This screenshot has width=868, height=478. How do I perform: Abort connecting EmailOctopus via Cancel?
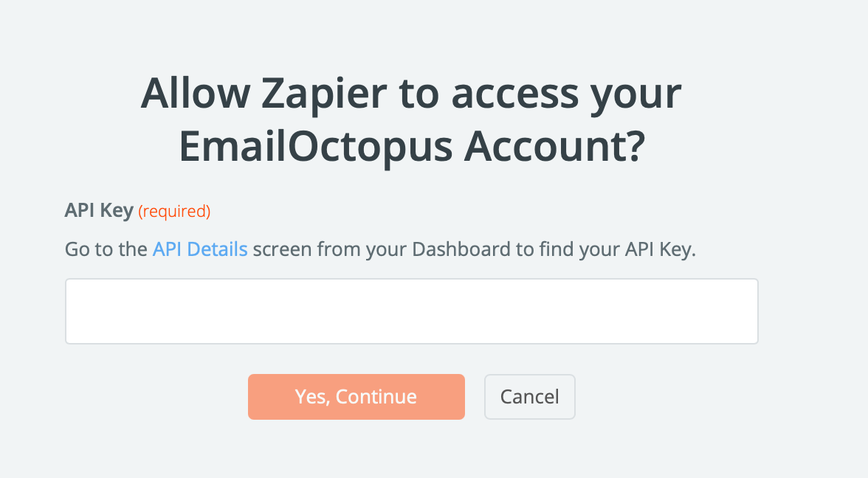pos(529,396)
